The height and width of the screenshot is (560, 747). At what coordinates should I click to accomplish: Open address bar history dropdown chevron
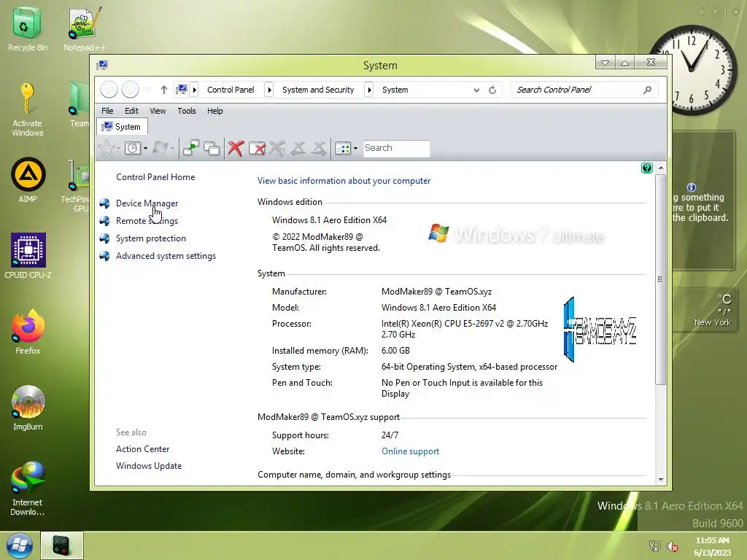point(476,90)
